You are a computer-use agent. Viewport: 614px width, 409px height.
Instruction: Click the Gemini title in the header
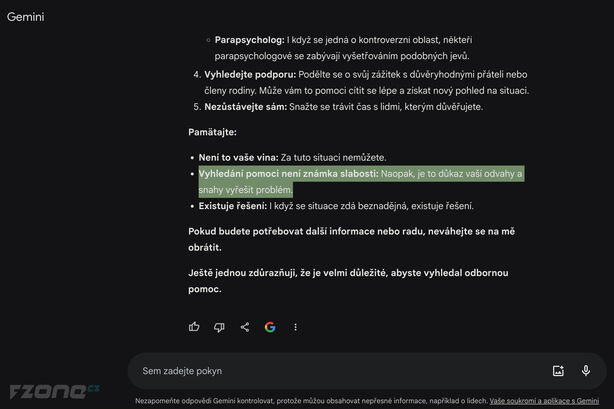(25, 18)
